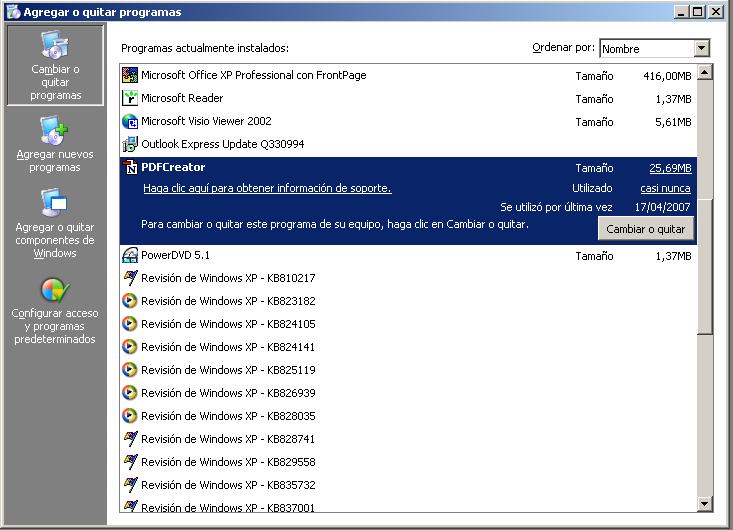Viewport: 733px width, 530px height.
Task: Click the 416,00MB size value
Action: tap(667, 76)
